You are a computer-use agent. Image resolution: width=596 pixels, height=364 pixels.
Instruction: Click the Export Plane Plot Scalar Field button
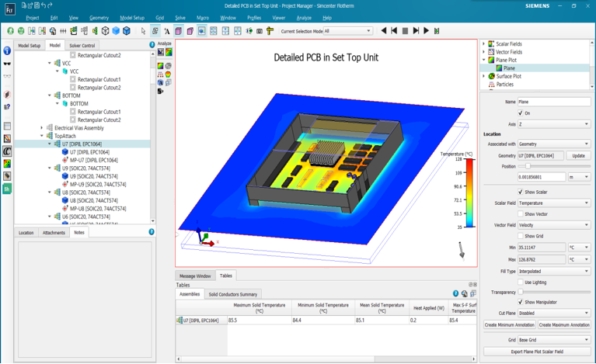click(537, 351)
